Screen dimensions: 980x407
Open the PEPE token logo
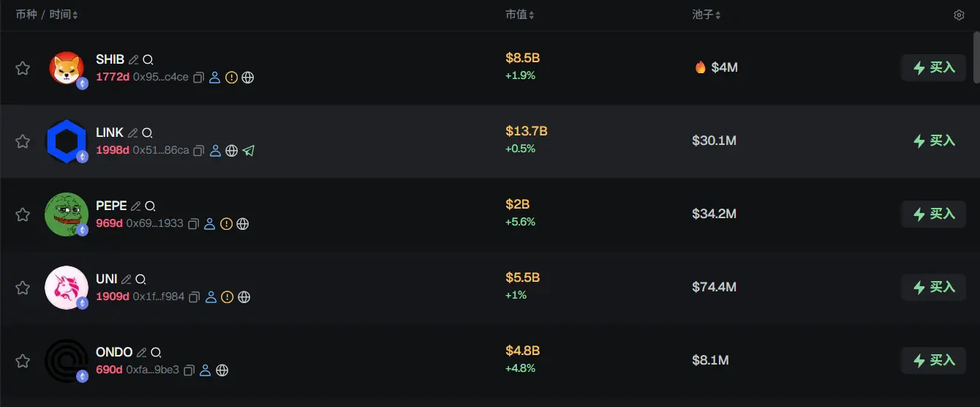click(66, 214)
